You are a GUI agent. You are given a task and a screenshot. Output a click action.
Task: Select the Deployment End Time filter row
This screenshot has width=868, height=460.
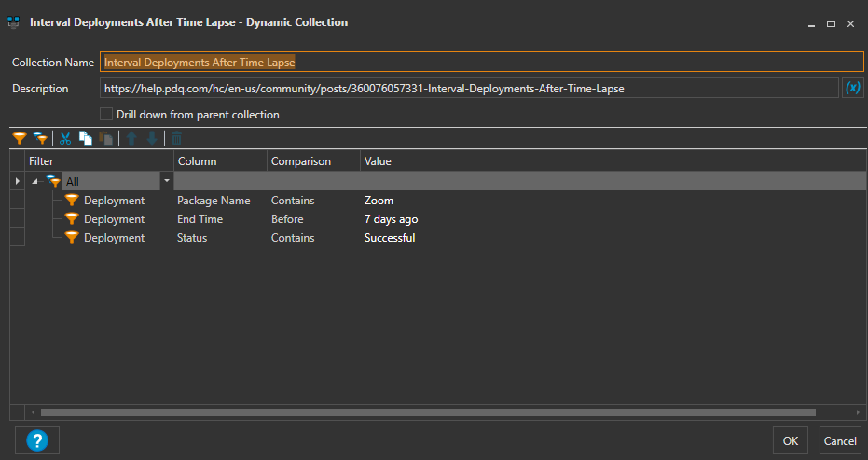click(114, 219)
